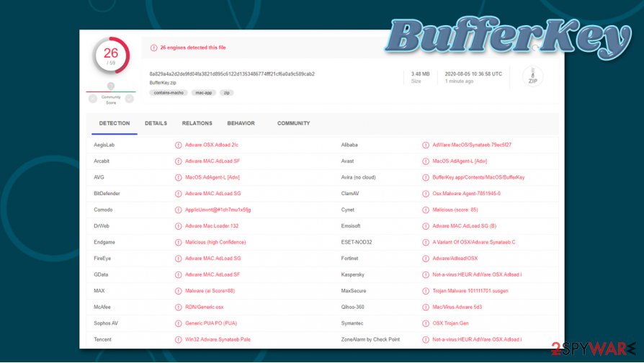The height and width of the screenshot is (363, 644).
Task: Click Comodo result ApplicUnwnt@#1ch7mu1x5fjg
Action: point(218,210)
